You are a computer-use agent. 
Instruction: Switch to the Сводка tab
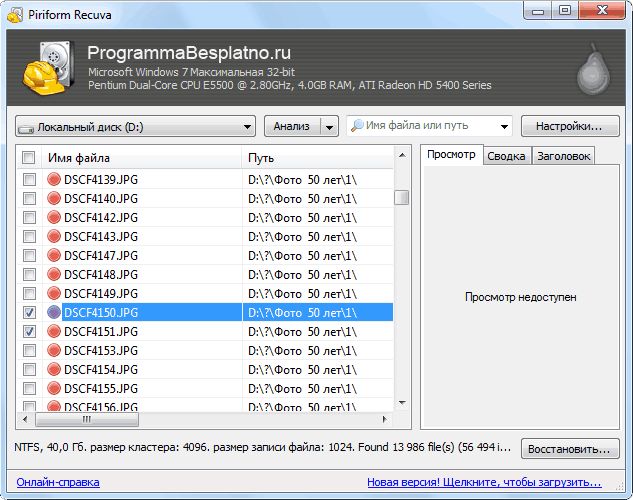coord(506,156)
